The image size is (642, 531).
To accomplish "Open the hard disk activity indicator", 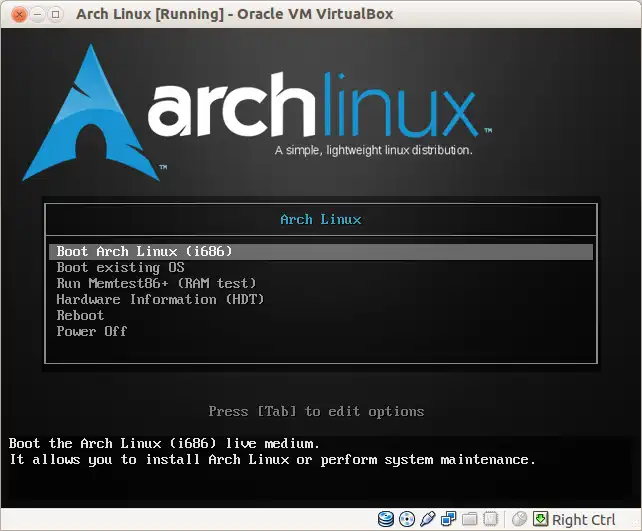I will 385,519.
